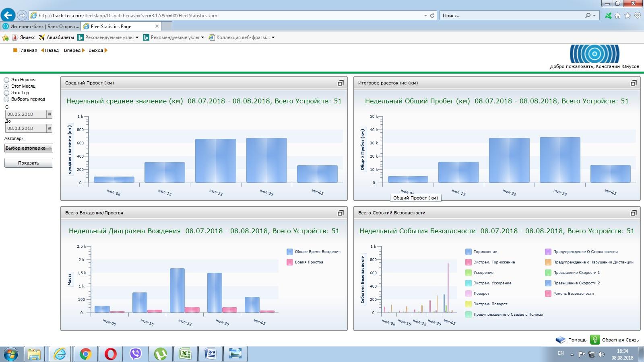The height and width of the screenshot is (362, 644).
Task: Select the Выбрать период radio button
Action: pyautogui.click(x=6, y=99)
